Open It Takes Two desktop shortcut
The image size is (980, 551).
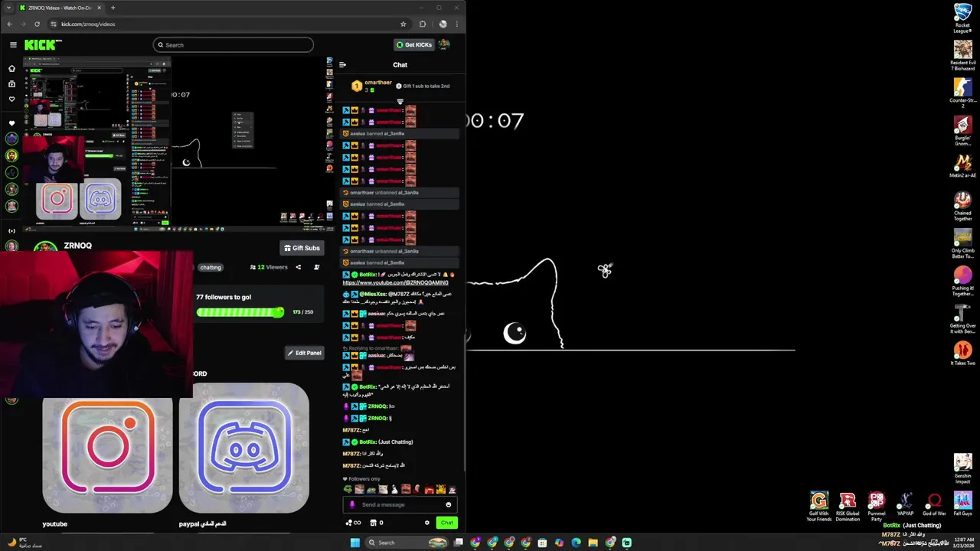pos(962,354)
